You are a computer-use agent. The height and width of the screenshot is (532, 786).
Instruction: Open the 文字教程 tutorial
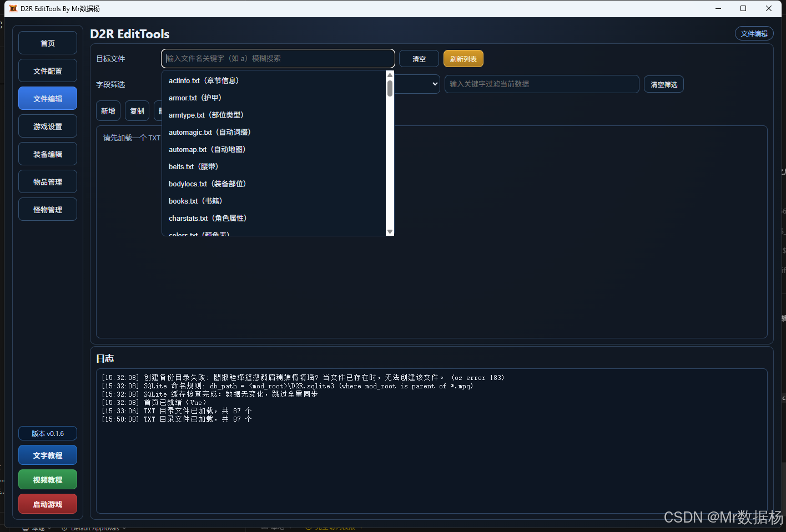click(48, 455)
